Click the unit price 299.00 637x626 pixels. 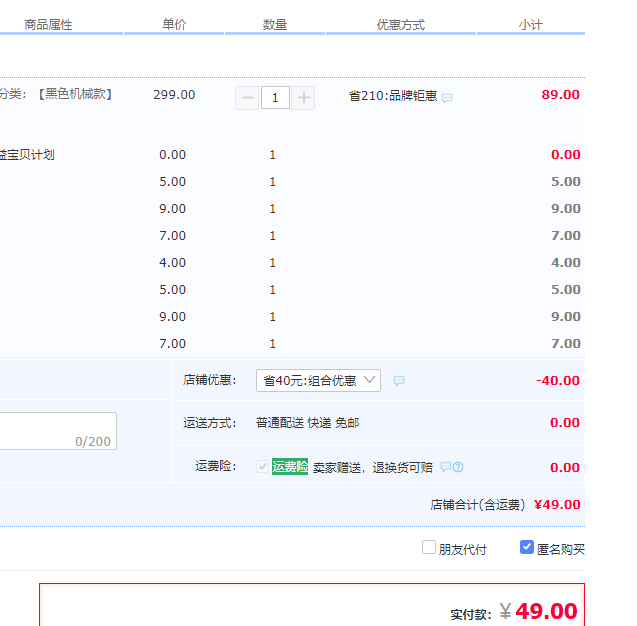pos(174,95)
